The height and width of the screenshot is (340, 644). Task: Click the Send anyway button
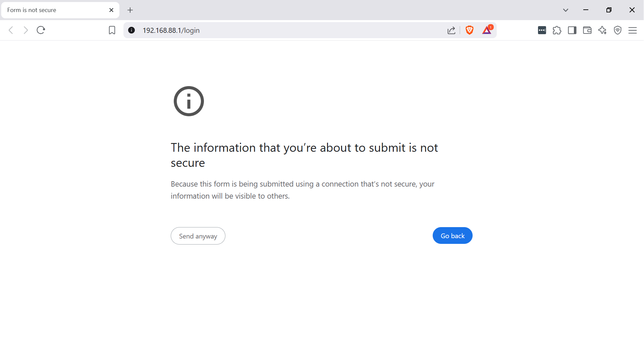click(x=198, y=236)
